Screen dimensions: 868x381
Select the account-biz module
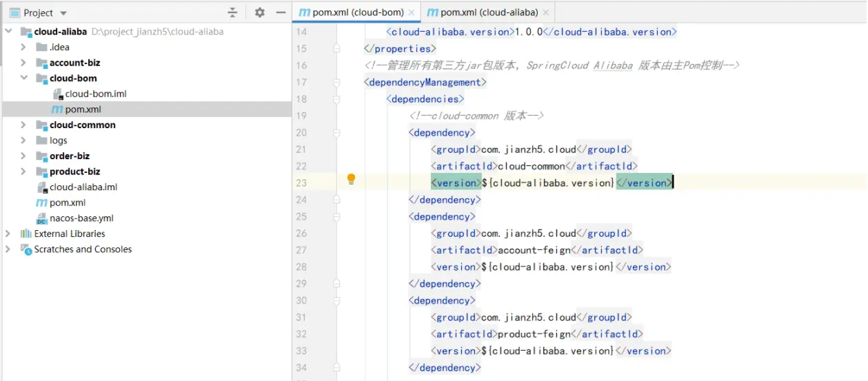pyautogui.click(x=74, y=63)
